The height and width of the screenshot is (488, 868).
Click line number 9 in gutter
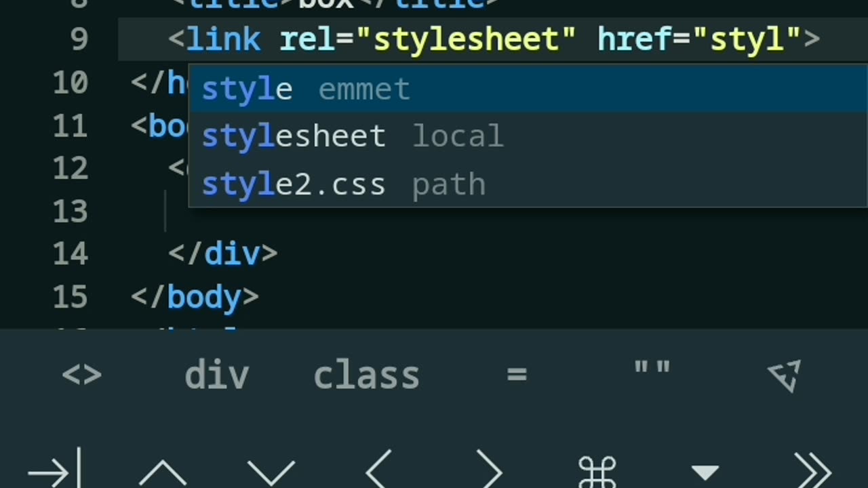(79, 40)
